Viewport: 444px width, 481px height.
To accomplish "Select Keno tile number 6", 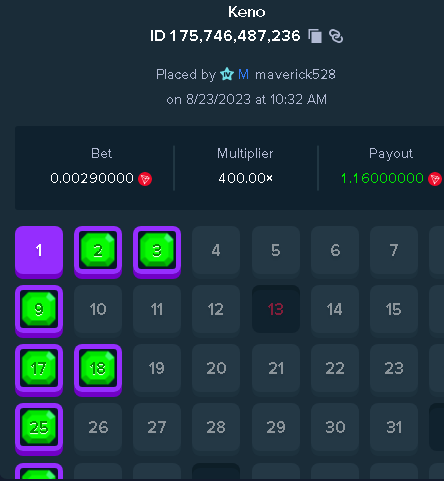I will (x=335, y=251).
